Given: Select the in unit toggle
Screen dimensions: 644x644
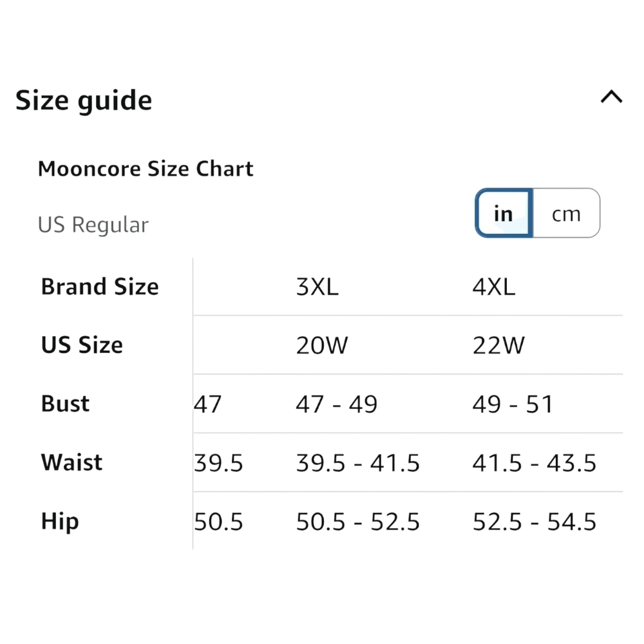Looking at the screenshot, I should click(504, 213).
